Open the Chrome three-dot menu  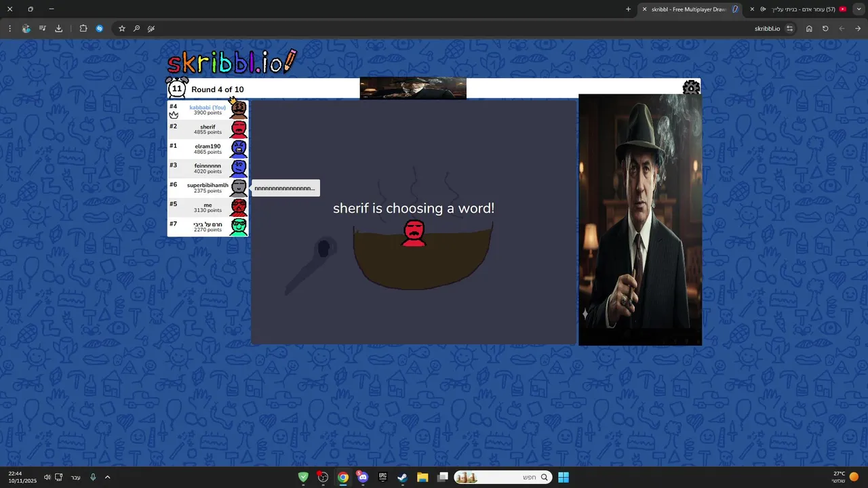(9, 28)
